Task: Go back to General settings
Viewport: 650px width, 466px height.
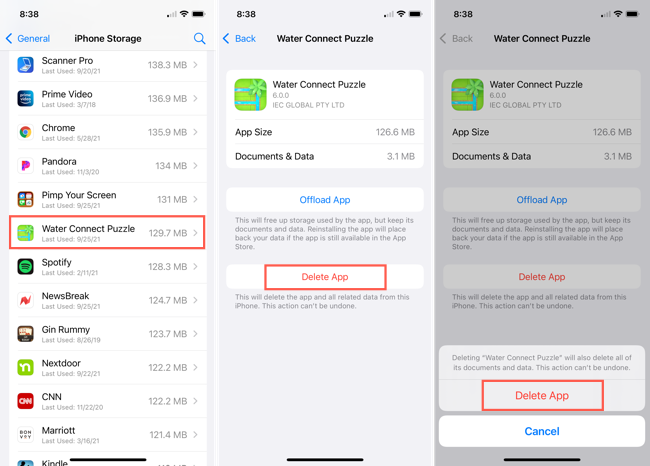Action: point(28,39)
